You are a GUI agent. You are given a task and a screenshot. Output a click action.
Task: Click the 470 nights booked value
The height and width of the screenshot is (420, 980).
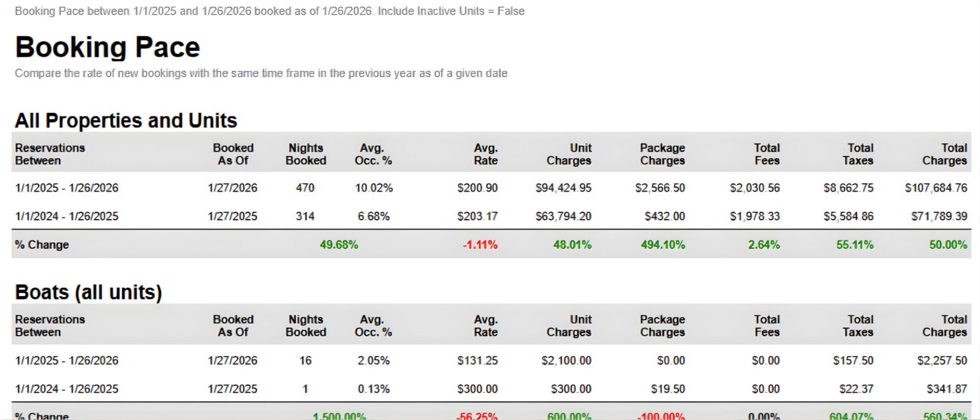pos(305,188)
